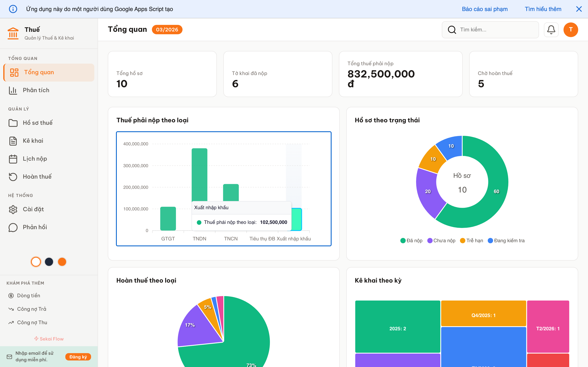The width and height of the screenshot is (588, 367).
Task: Go to Phân tích menu item
Action: [x=36, y=90]
